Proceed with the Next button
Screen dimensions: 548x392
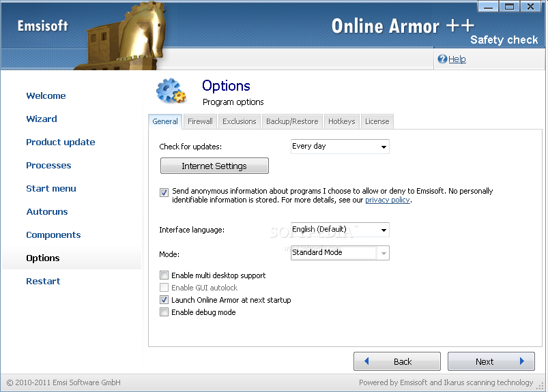click(x=491, y=361)
